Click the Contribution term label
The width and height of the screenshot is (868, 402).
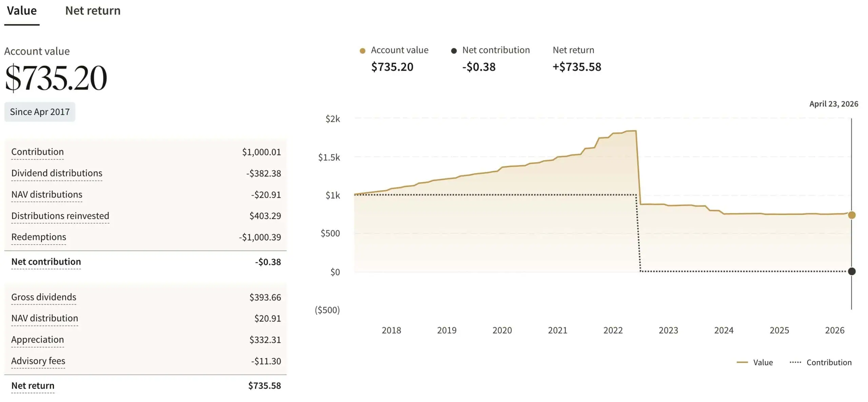tap(37, 152)
